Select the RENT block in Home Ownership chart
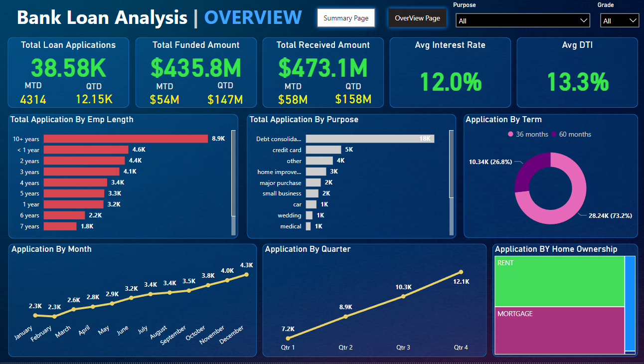The width and height of the screenshot is (644, 364). point(558,282)
